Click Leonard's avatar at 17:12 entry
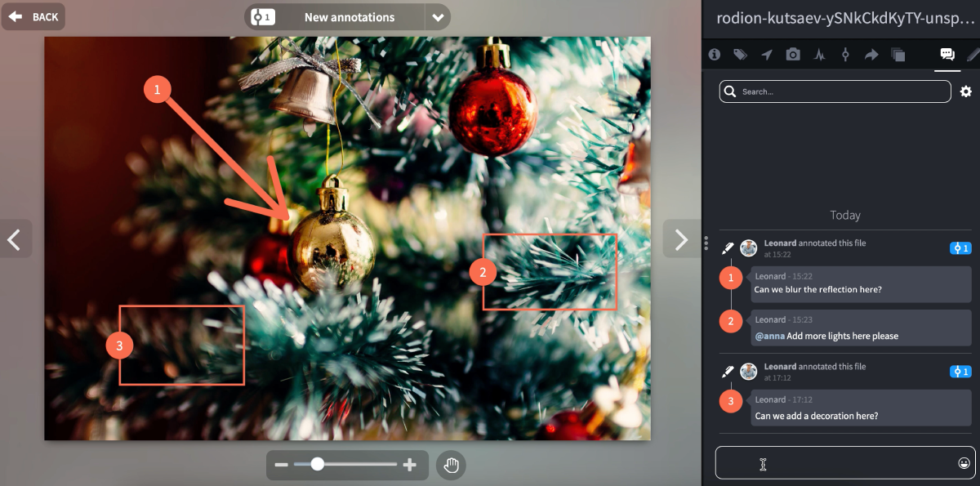980x486 pixels. click(x=749, y=372)
